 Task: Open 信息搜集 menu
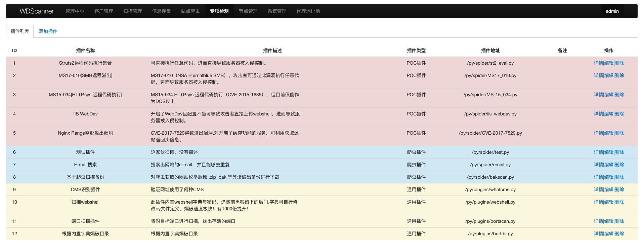pyautogui.click(x=161, y=11)
